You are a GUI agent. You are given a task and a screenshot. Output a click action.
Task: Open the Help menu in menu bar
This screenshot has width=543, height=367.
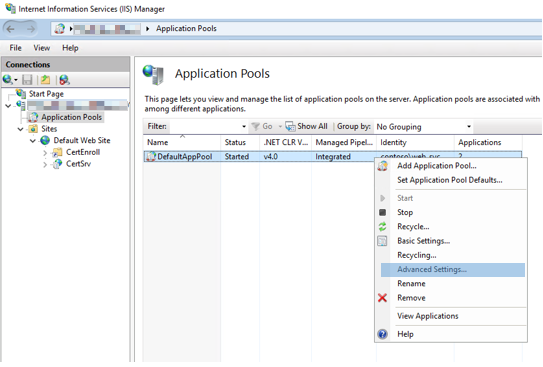click(x=70, y=48)
